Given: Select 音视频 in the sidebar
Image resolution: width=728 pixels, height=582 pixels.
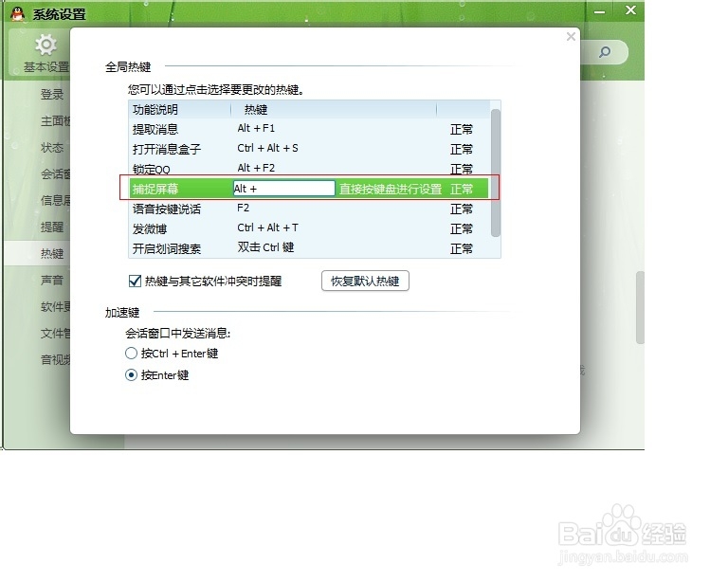Looking at the screenshot, I should point(55,359).
